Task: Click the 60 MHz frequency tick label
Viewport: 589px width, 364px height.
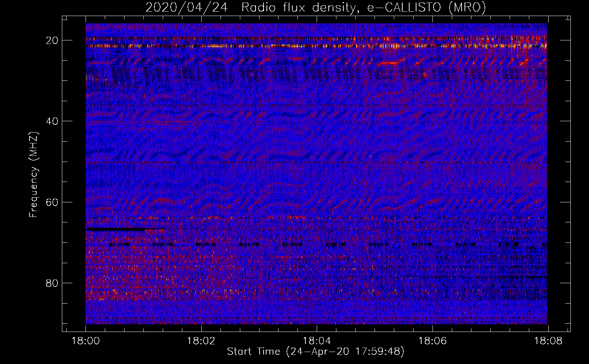Action: (x=52, y=202)
